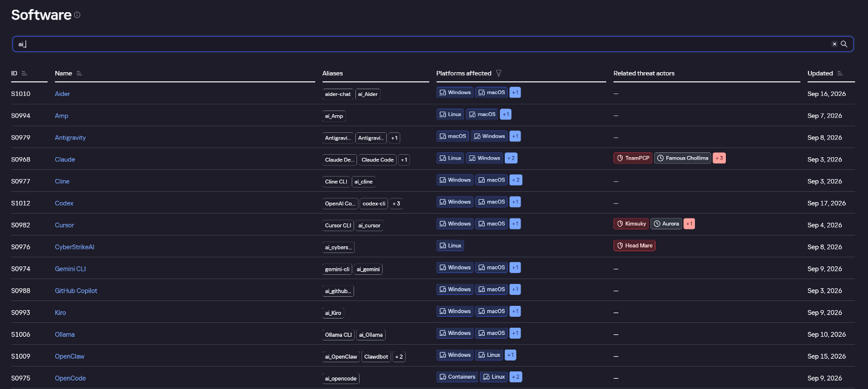Click the Clawdbot alias tag
This screenshot has height=389, width=868.
pos(376,356)
